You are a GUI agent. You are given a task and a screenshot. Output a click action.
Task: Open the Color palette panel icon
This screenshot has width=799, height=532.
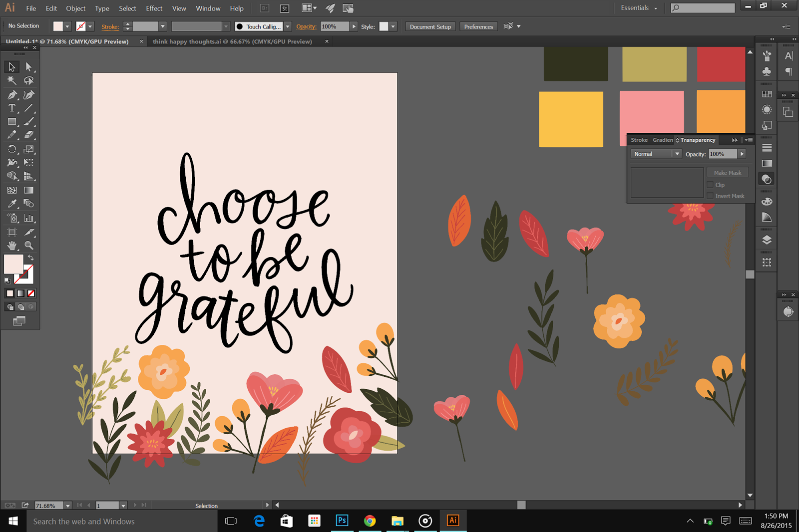pos(767,202)
